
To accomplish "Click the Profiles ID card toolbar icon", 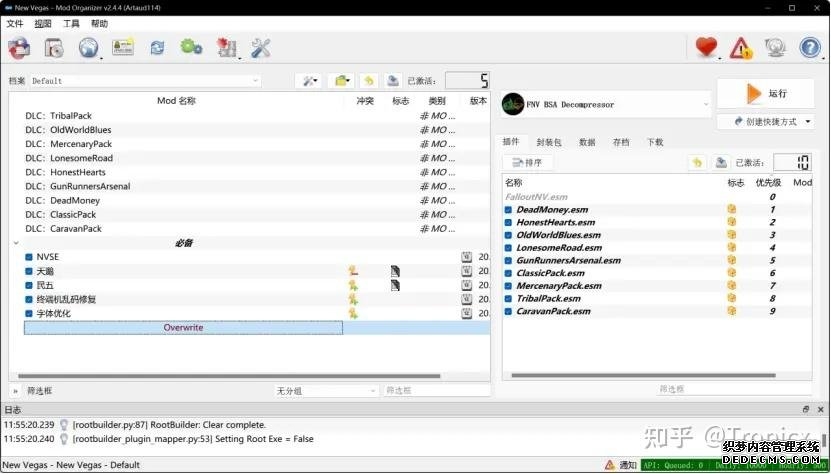I will (x=123, y=47).
